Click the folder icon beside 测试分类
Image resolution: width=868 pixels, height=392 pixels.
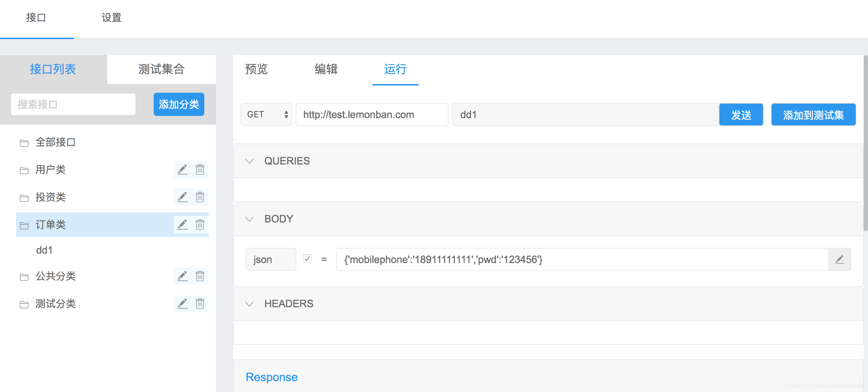24,304
